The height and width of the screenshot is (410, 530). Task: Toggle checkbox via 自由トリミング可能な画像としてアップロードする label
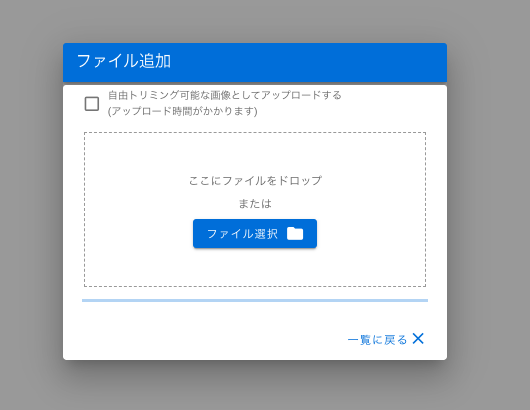[225, 95]
